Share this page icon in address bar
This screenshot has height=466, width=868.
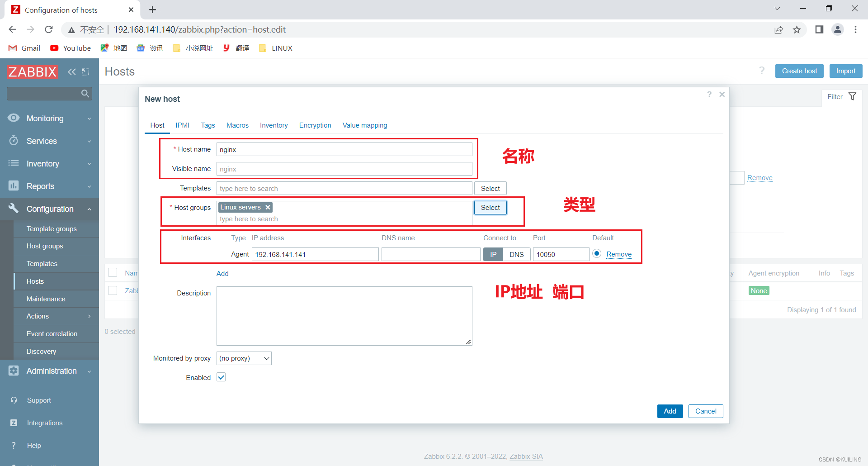pos(778,30)
